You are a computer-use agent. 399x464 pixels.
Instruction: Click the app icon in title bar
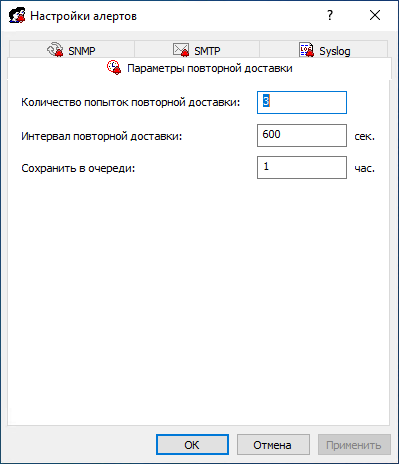pos(17,15)
